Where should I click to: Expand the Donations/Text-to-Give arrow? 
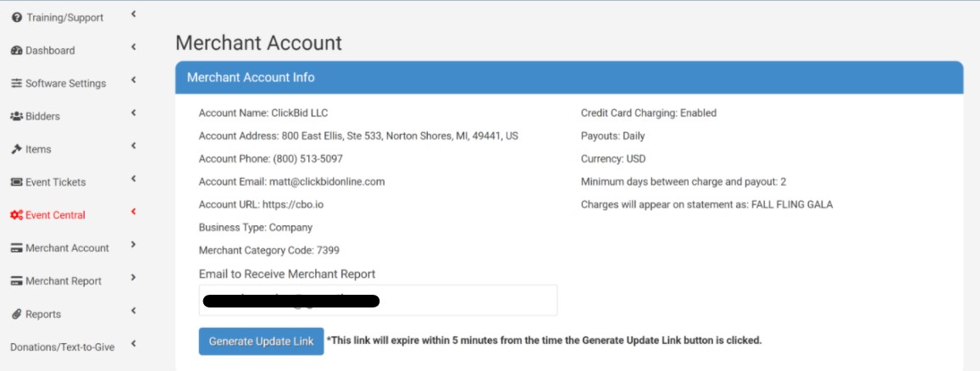[134, 344]
